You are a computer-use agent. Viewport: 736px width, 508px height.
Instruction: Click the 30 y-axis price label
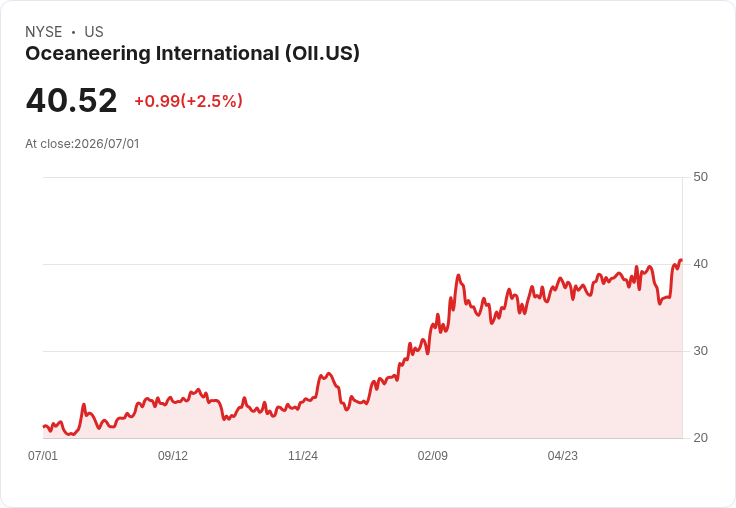[x=700, y=351]
